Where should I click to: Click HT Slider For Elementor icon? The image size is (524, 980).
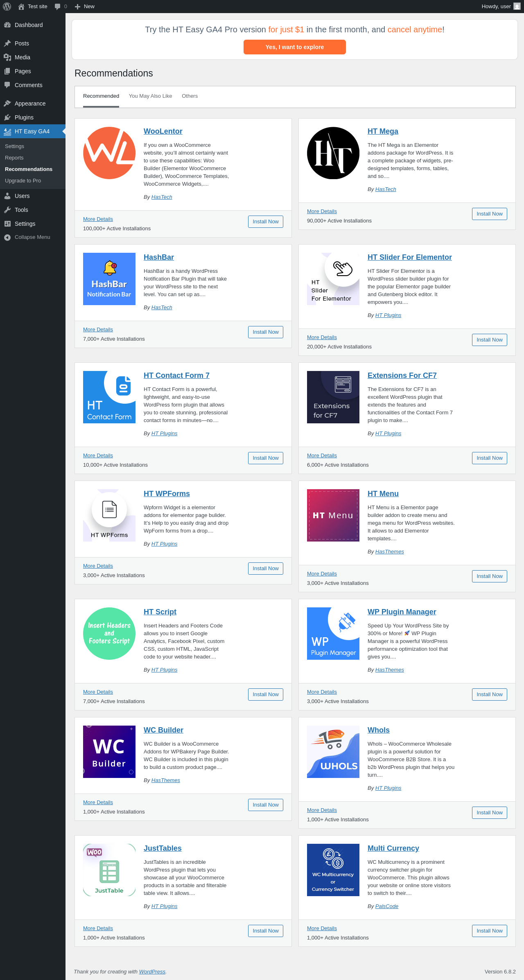333,279
